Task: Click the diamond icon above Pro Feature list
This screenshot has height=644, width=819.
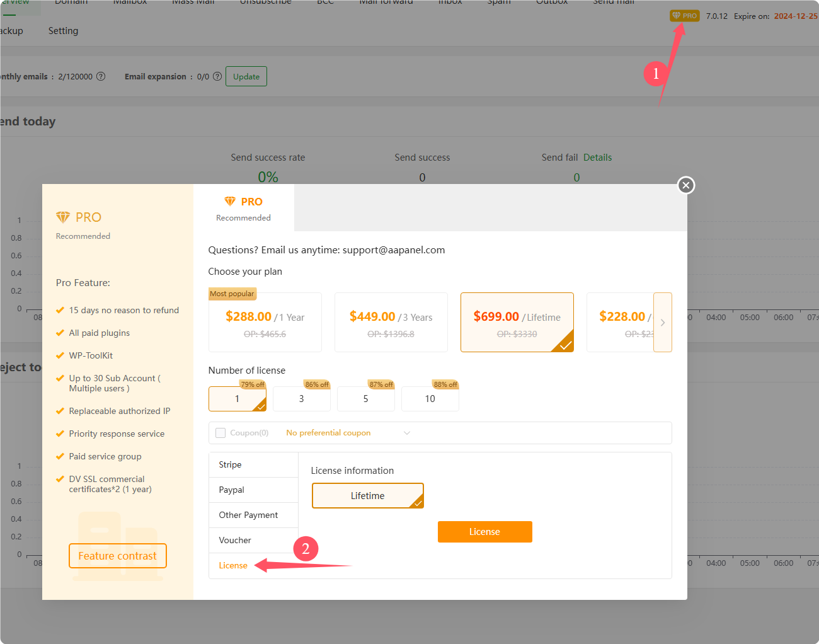Action: [63, 217]
